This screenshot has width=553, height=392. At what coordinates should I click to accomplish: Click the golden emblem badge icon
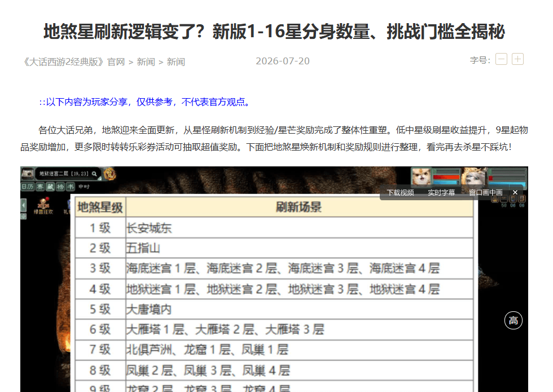[109, 174]
